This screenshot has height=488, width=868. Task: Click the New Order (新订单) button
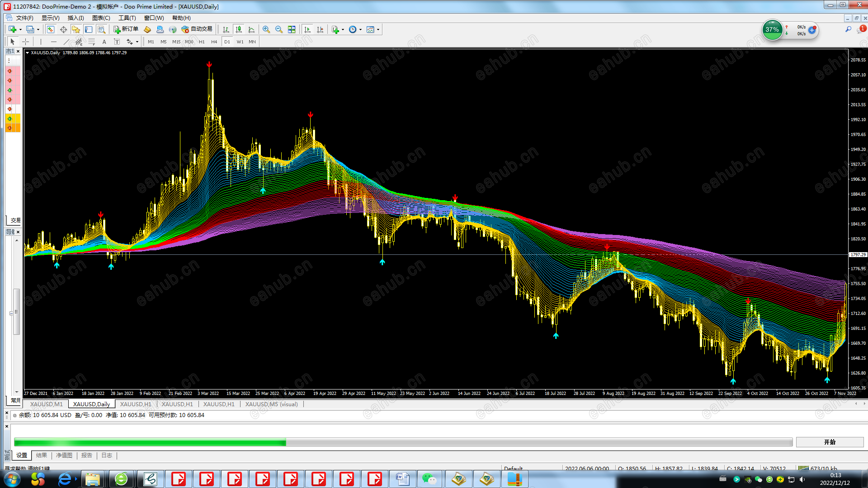[x=126, y=29]
